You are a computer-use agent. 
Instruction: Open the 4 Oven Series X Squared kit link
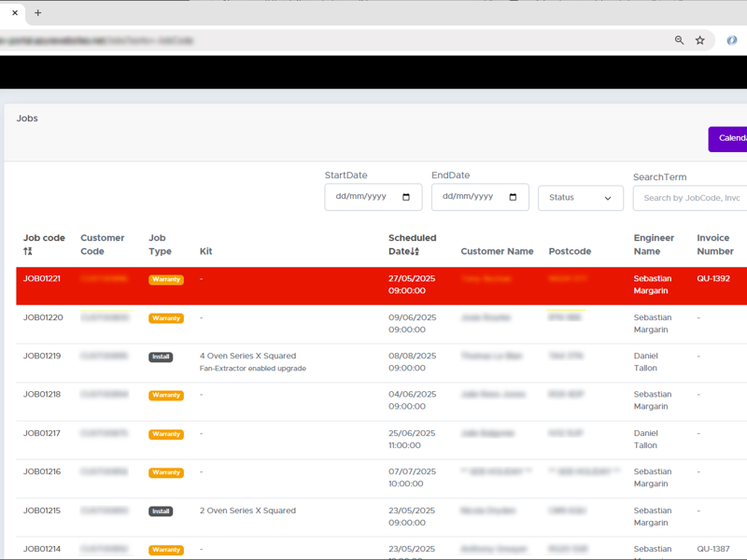(x=247, y=355)
